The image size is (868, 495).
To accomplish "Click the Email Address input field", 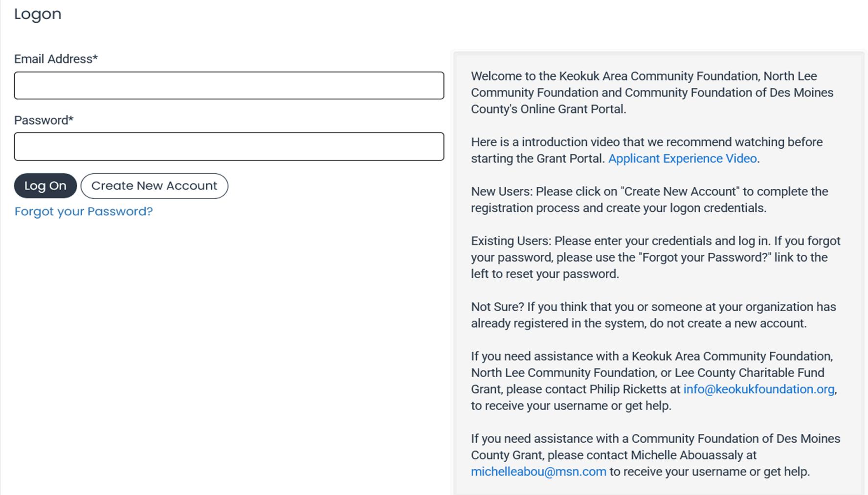I will tap(229, 86).
